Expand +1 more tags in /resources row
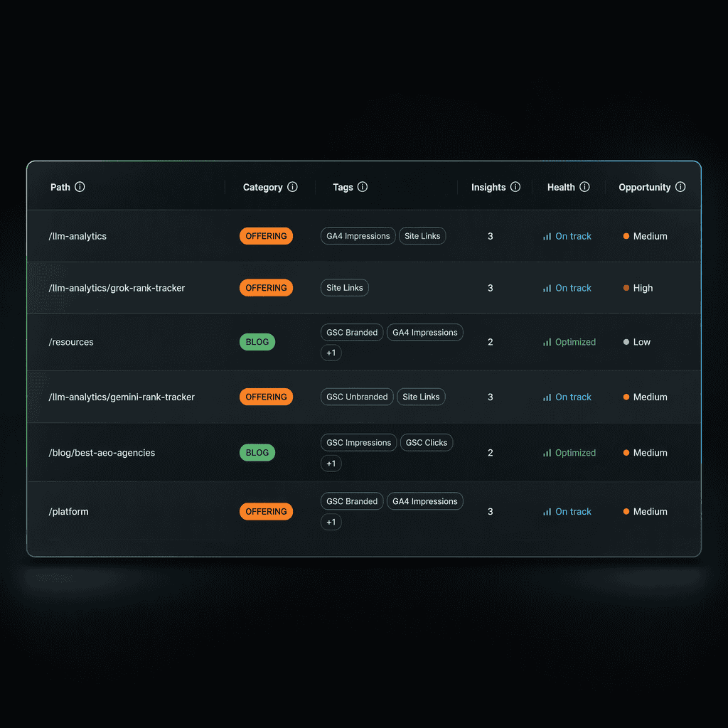 331,353
